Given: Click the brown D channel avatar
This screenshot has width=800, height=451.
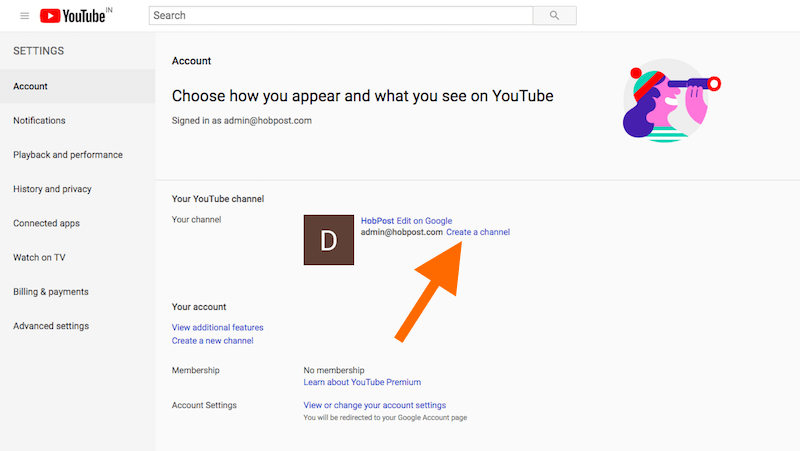Looking at the screenshot, I should (329, 240).
